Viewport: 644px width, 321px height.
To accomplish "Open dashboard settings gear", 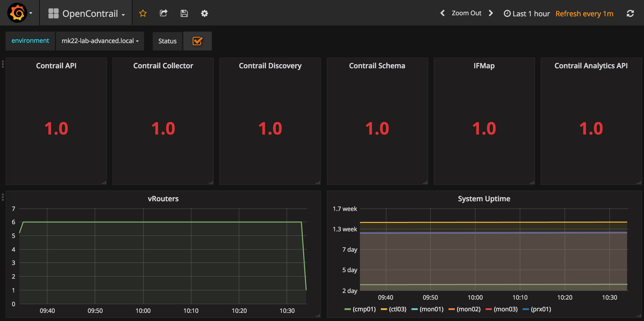I will pos(204,13).
